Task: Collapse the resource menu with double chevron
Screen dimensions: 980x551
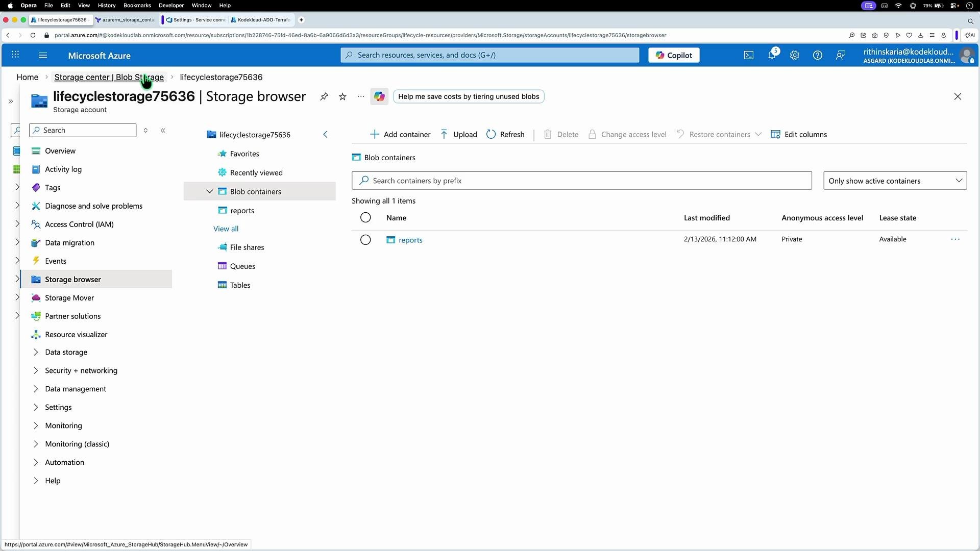Action: [163, 131]
